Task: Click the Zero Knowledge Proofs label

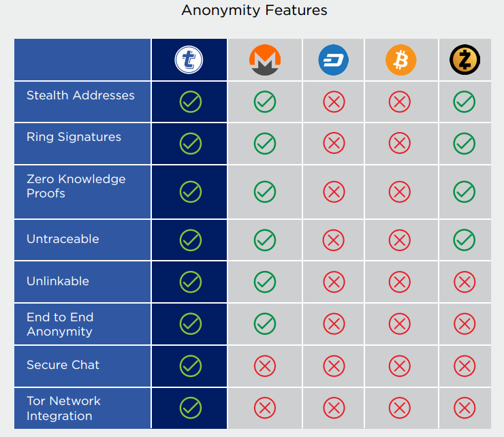Action: click(x=76, y=187)
